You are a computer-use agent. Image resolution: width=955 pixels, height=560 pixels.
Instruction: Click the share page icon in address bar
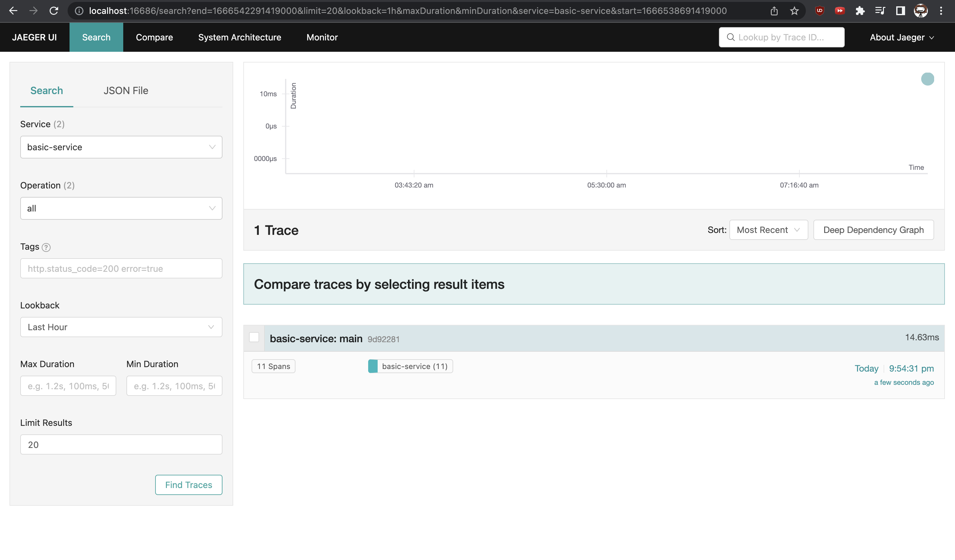click(x=774, y=11)
